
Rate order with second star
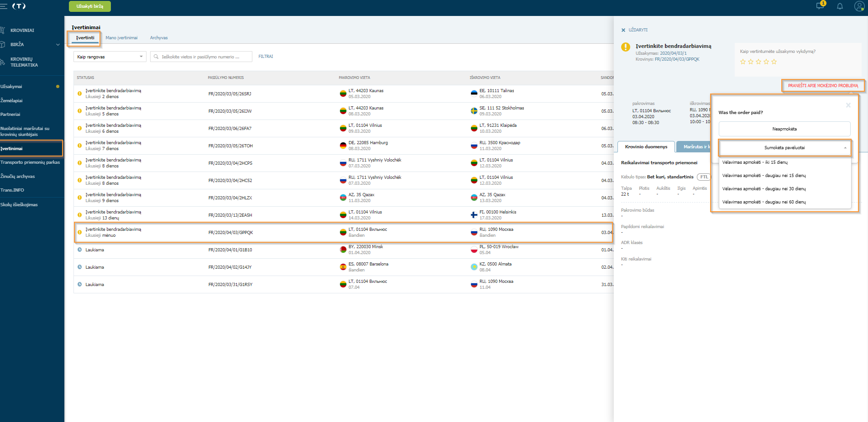[x=751, y=62]
